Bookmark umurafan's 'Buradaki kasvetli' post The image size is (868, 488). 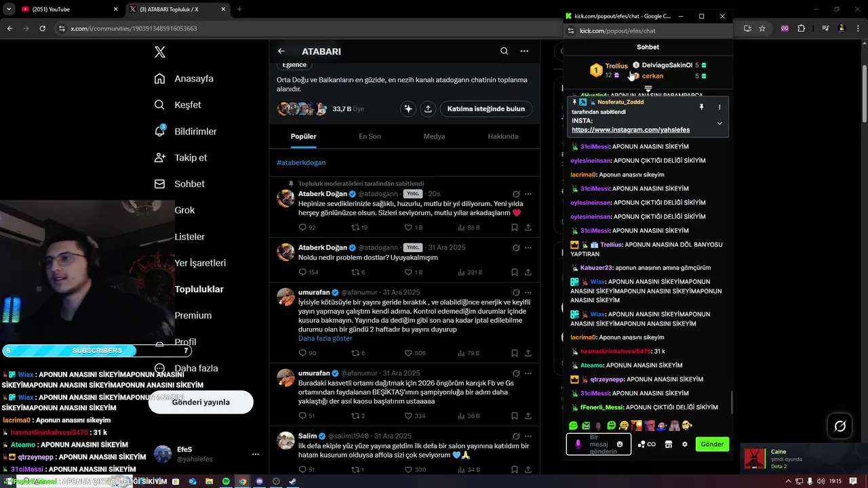pyautogui.click(x=515, y=415)
